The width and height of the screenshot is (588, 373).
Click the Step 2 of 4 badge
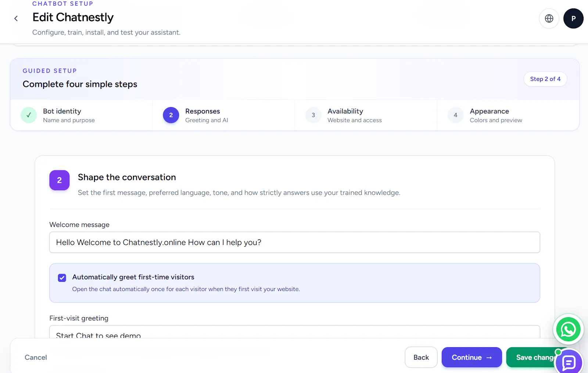tap(545, 79)
